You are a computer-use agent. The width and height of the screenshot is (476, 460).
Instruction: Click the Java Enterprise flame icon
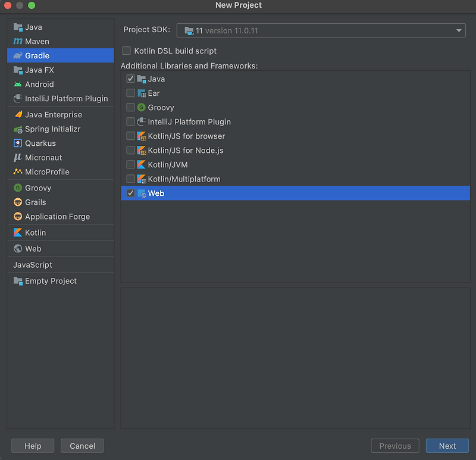point(18,114)
